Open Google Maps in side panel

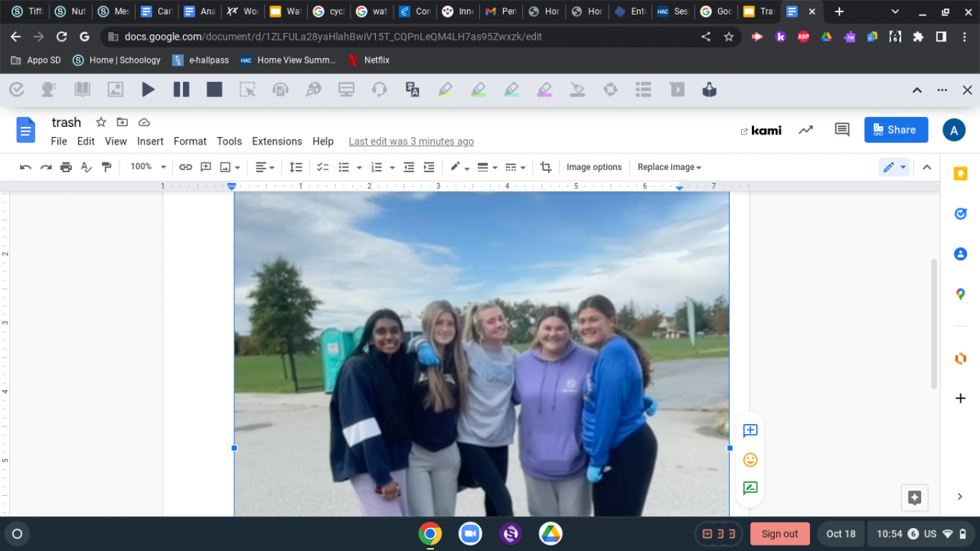[x=960, y=294]
